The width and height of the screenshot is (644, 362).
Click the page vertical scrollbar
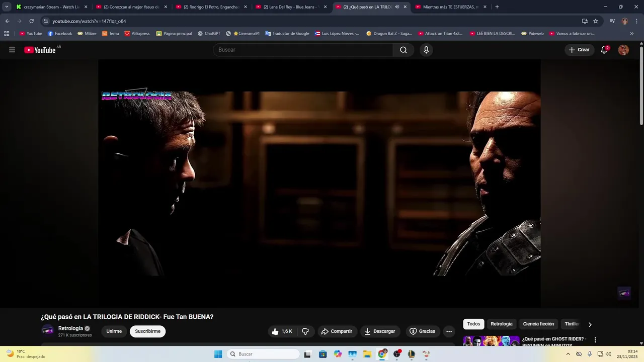click(641, 85)
